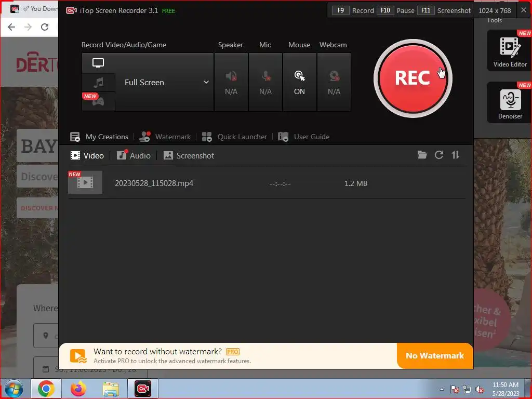Image resolution: width=532 pixels, height=399 pixels.
Task: Toggle the Speaker recording option
Action: (231, 82)
